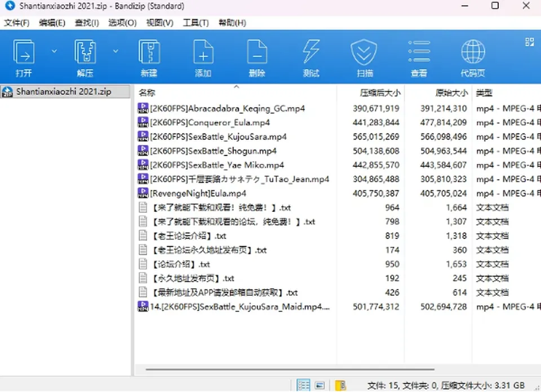Viewport: 541px width, 392px height.
Task: Click the video icon of Conqueror_Eula.mp4
Action: pos(143,122)
